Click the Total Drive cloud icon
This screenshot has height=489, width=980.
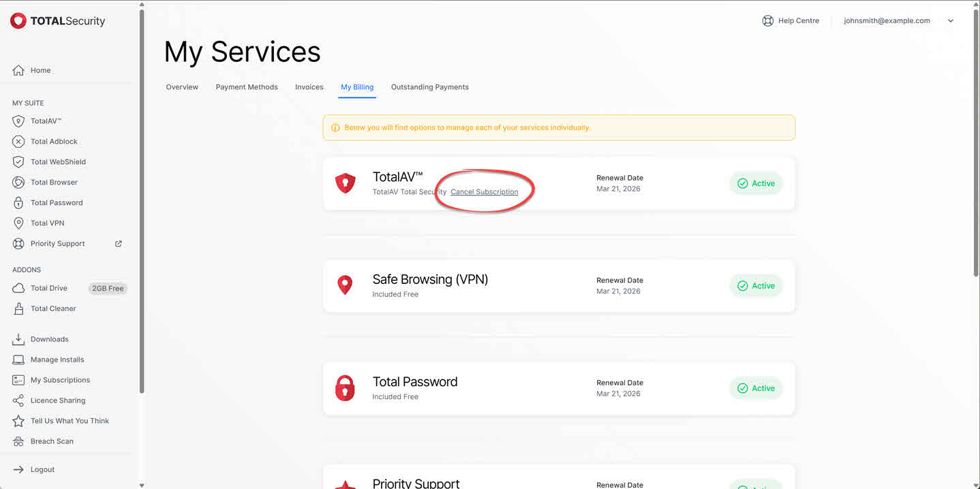(18, 288)
